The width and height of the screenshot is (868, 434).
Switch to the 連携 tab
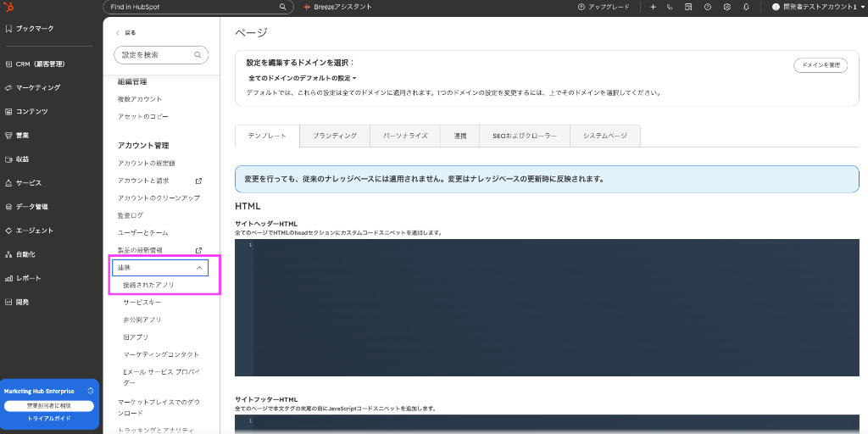[x=460, y=136]
